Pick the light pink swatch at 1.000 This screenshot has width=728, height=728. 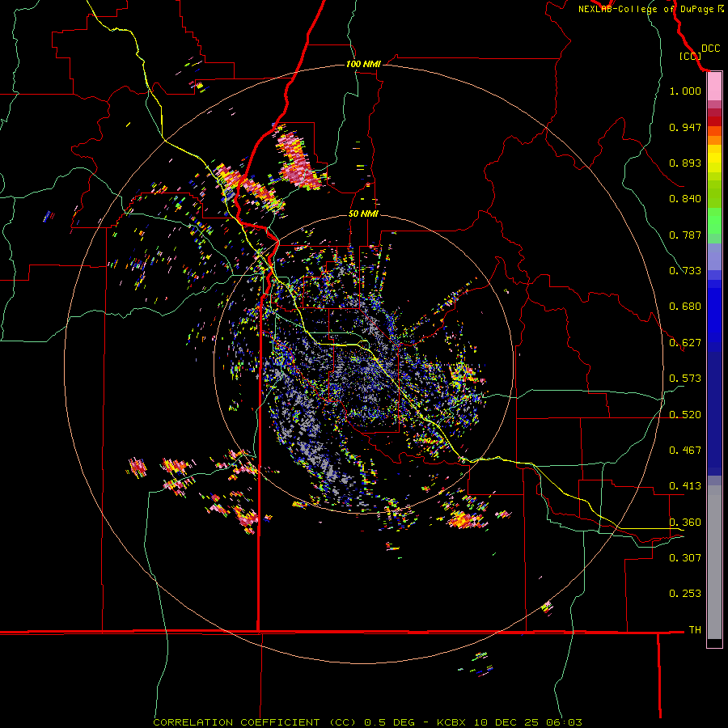(x=714, y=87)
